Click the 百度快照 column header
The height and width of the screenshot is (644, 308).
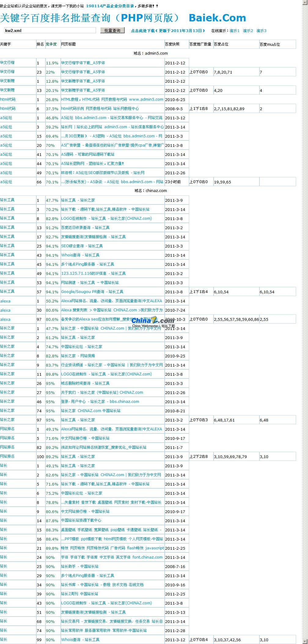pyautogui.click(x=172, y=44)
